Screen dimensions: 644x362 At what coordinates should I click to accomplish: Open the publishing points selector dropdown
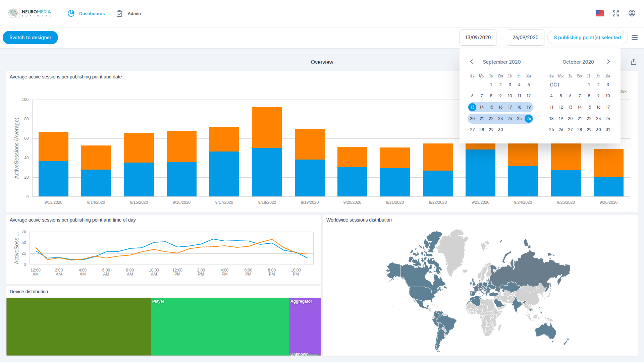[x=587, y=38]
